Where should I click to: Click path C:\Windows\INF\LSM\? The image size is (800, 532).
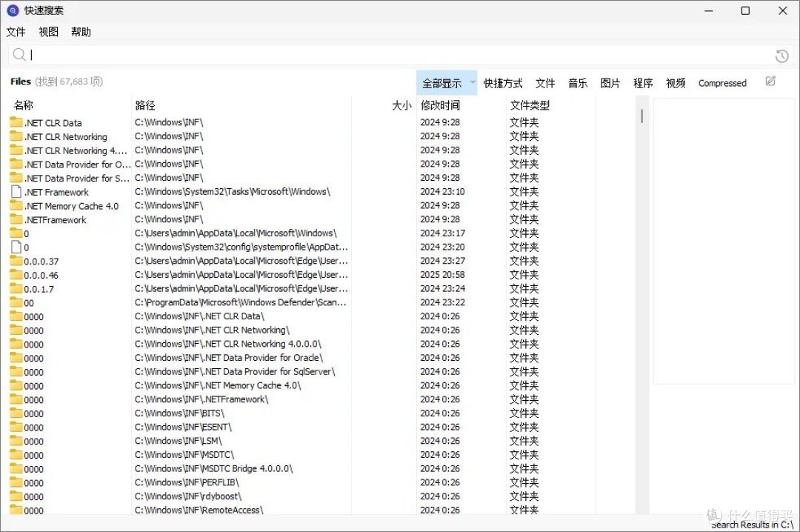click(x=179, y=441)
